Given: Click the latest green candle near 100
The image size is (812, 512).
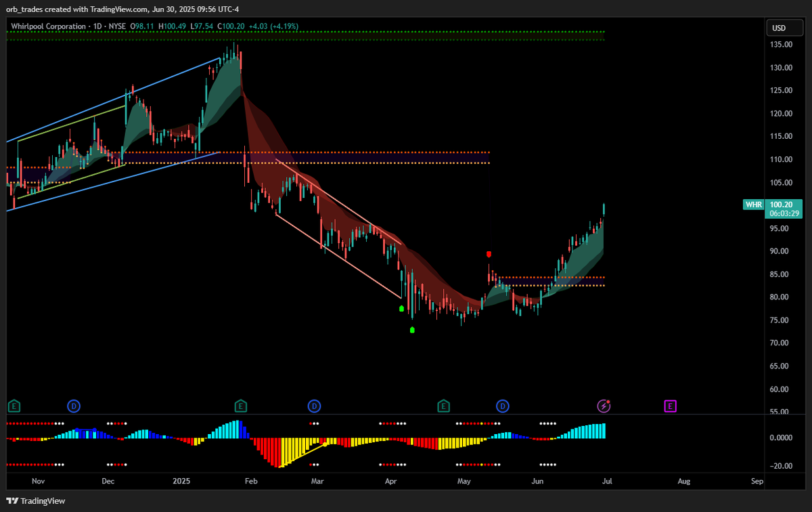Looking at the screenshot, I should coord(604,209).
